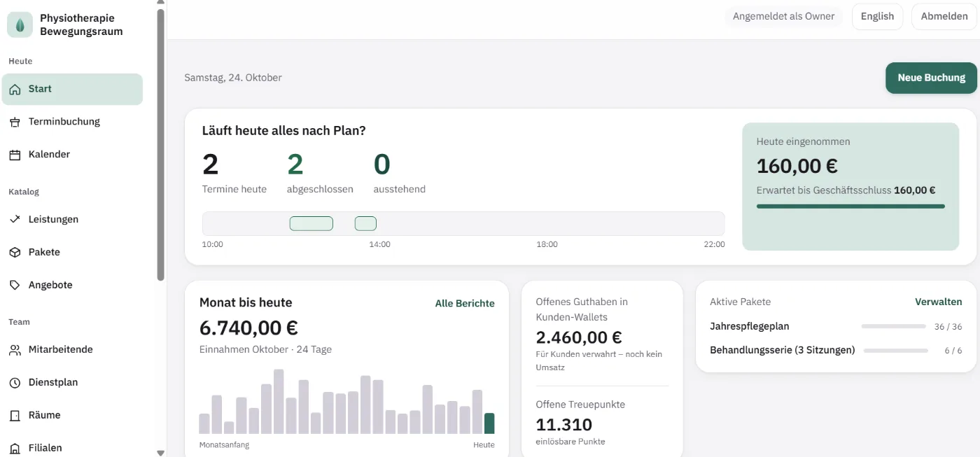This screenshot has height=457, width=980.
Task: Open Mitarbeitende under Team
Action: [x=72, y=349]
